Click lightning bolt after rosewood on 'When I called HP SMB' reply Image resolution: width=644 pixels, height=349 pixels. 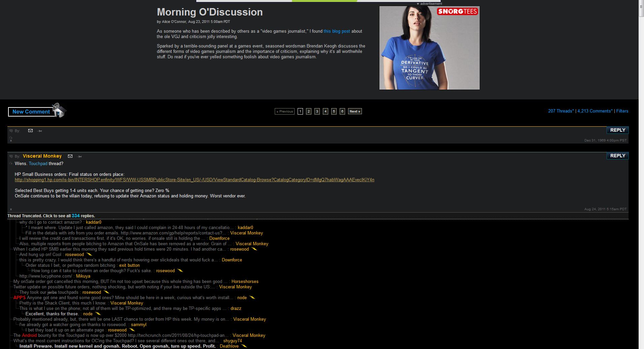[254, 249]
